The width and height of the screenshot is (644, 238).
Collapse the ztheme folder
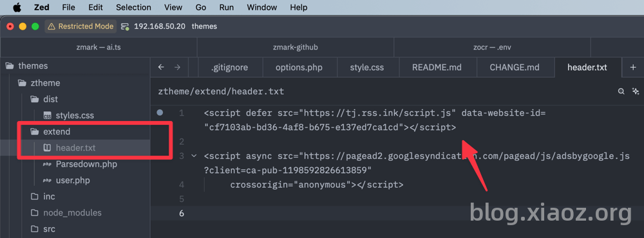[75, 83]
